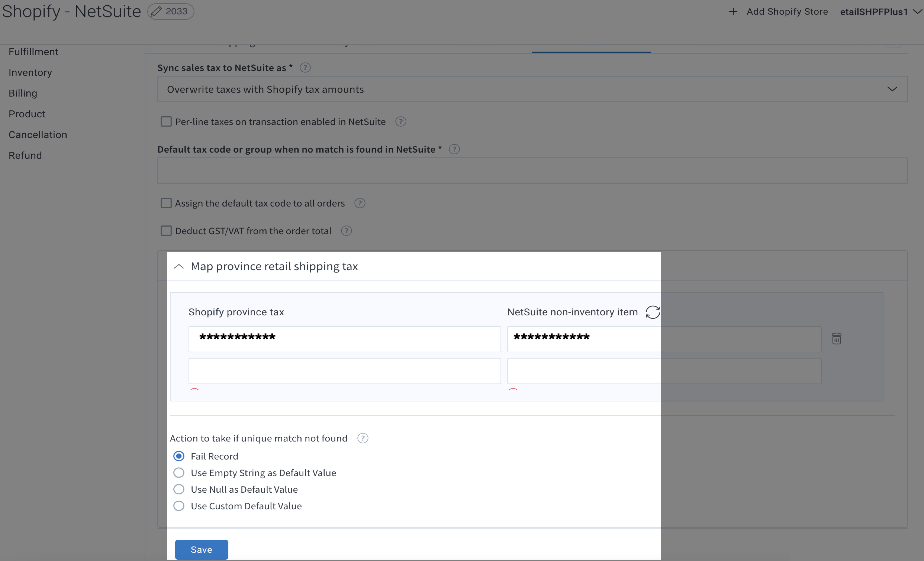The height and width of the screenshot is (561, 924).
Task: Click the Add Shopify Store link
Action: 787,12
